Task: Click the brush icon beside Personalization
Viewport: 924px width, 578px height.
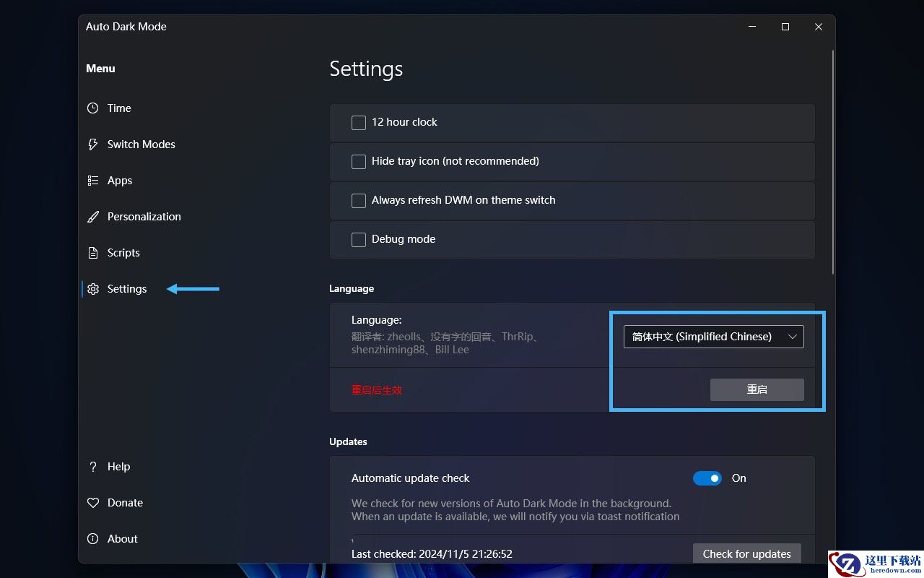Action: click(x=92, y=217)
